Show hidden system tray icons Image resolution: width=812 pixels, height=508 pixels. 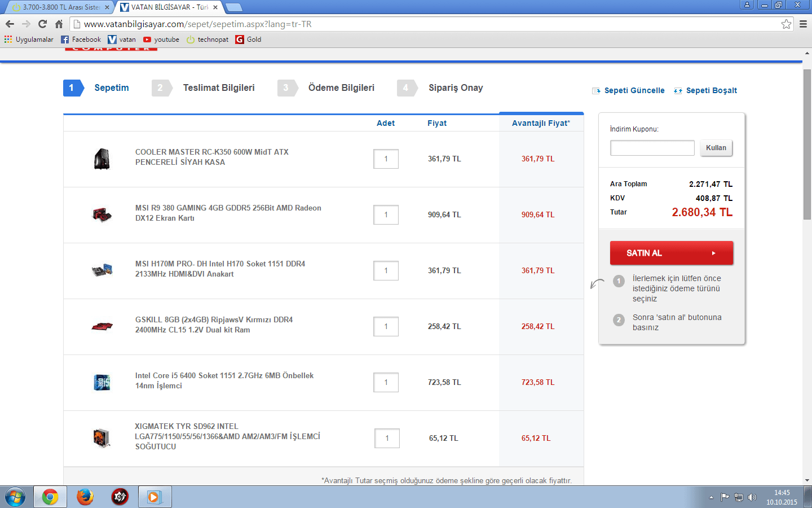pyautogui.click(x=711, y=497)
